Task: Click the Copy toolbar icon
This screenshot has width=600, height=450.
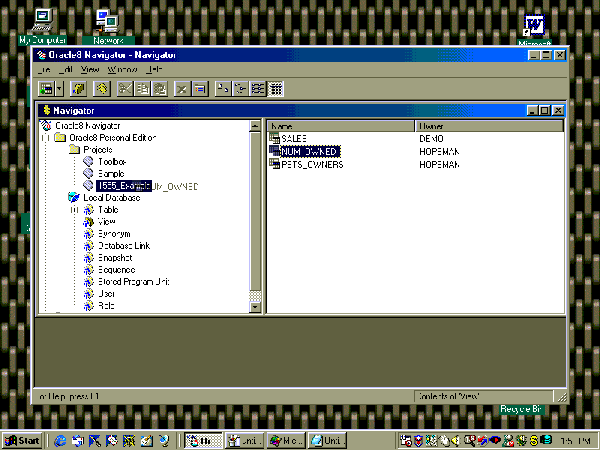Action: pos(142,89)
